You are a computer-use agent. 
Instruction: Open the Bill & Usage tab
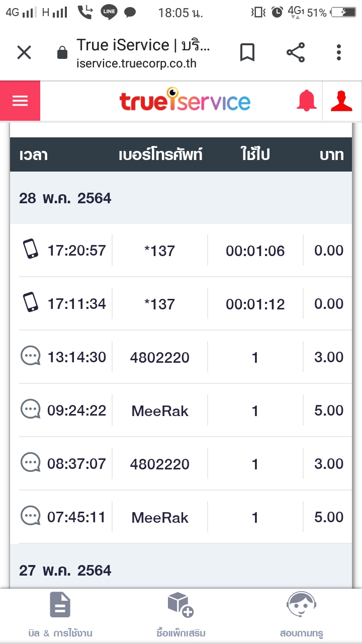tap(60, 615)
